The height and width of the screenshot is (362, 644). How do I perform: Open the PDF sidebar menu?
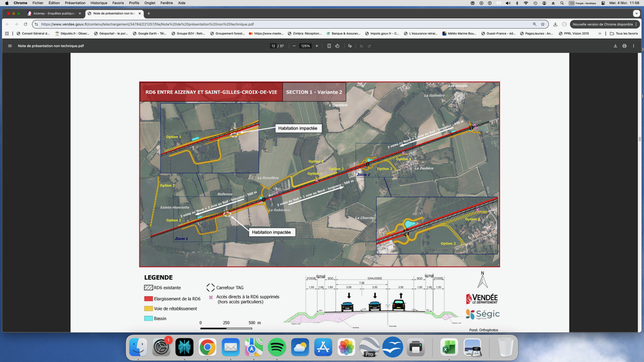coord(10,46)
